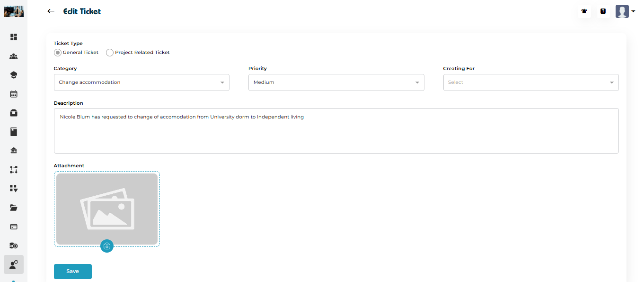
Task: Click the bank building sidebar icon
Action: pyautogui.click(x=14, y=151)
